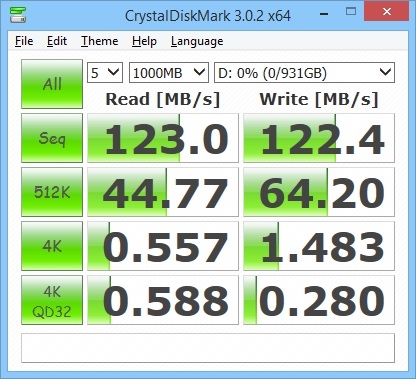416x379 pixels.
Task: Click the Read [MB/s] column header
Action: pyautogui.click(x=163, y=99)
